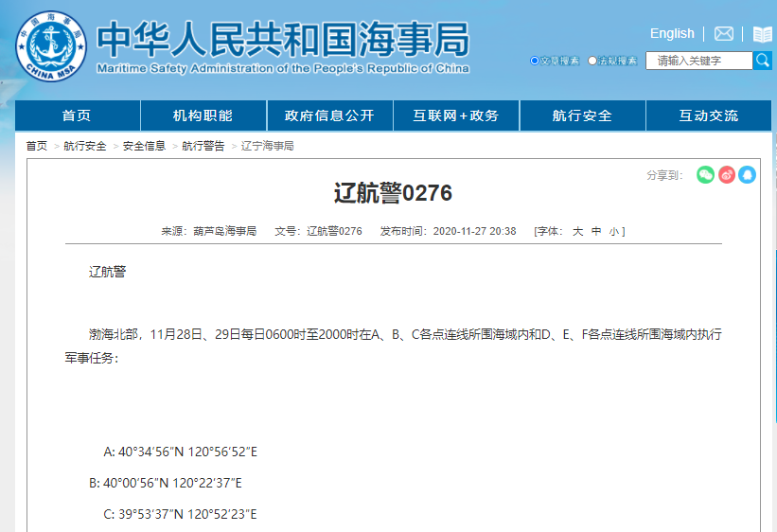Select the 文章搜索 radio option
777x532 pixels.
coord(534,61)
